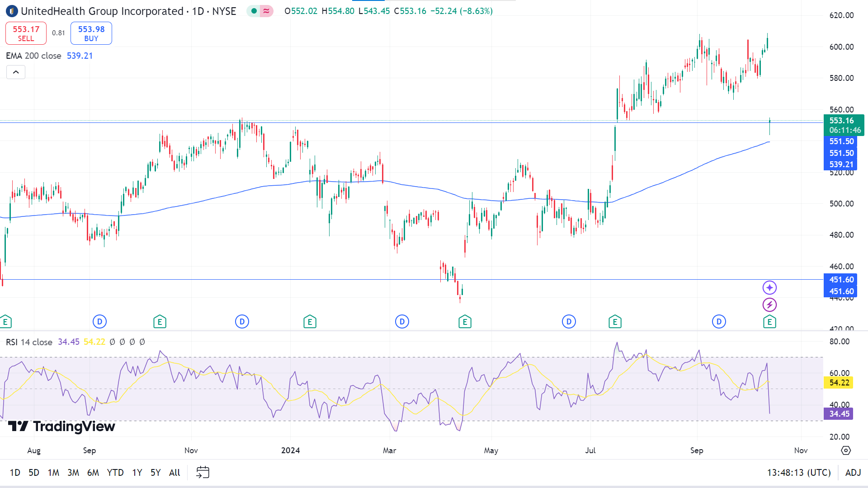Viewport: 868px width, 488px height.
Task: Set the 5Y time range
Action: (156, 473)
